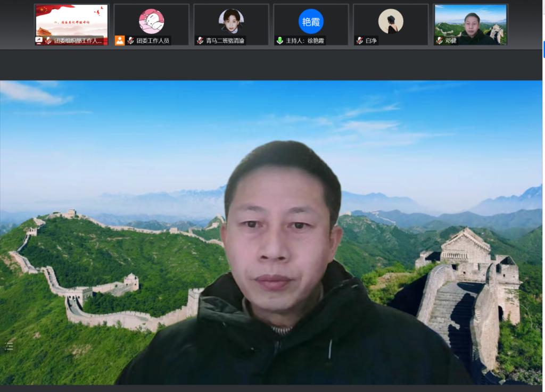Click the 邓健 name label in thumbnail
This screenshot has width=545, height=392.
point(451,40)
